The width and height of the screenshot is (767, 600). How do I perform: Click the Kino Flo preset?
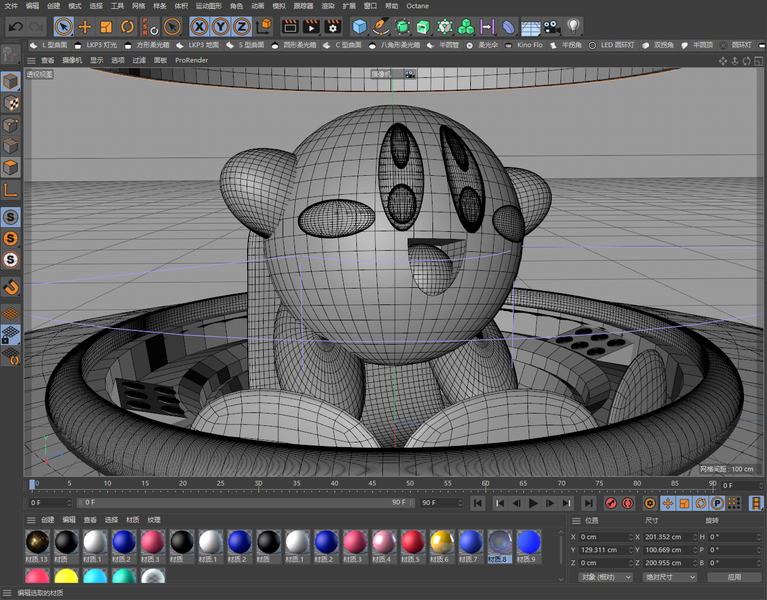[x=524, y=45]
